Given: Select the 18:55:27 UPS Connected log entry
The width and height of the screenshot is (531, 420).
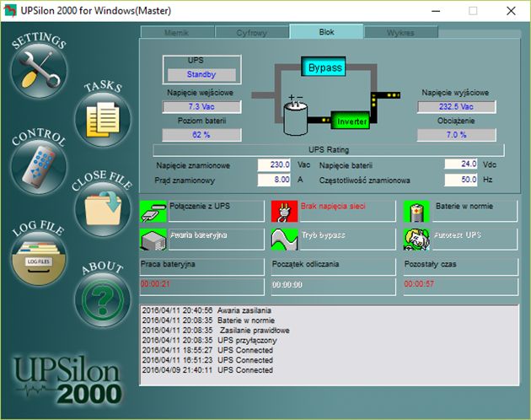Looking at the screenshot, I should (207, 350).
